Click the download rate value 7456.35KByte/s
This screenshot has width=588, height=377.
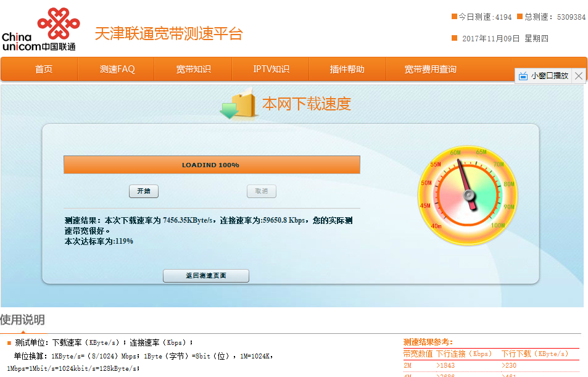pyautogui.click(x=188, y=220)
